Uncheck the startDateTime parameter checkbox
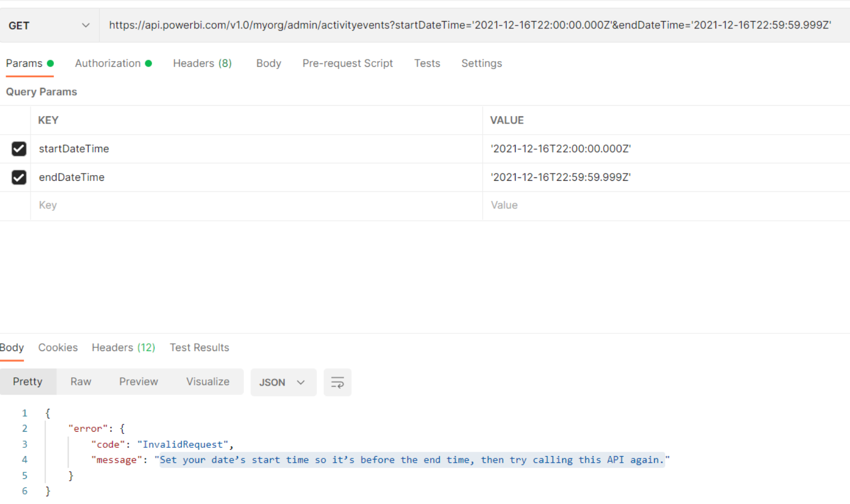This screenshot has height=504, width=850. tap(19, 149)
